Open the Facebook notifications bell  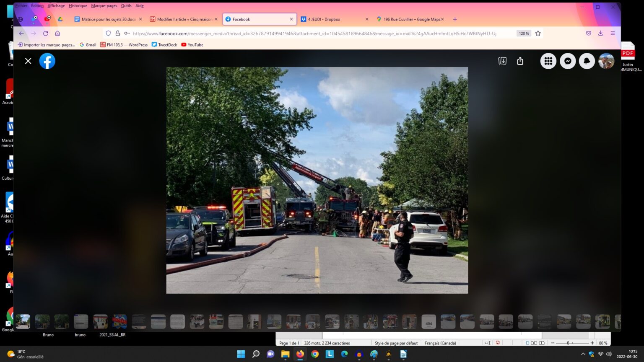pyautogui.click(x=587, y=61)
